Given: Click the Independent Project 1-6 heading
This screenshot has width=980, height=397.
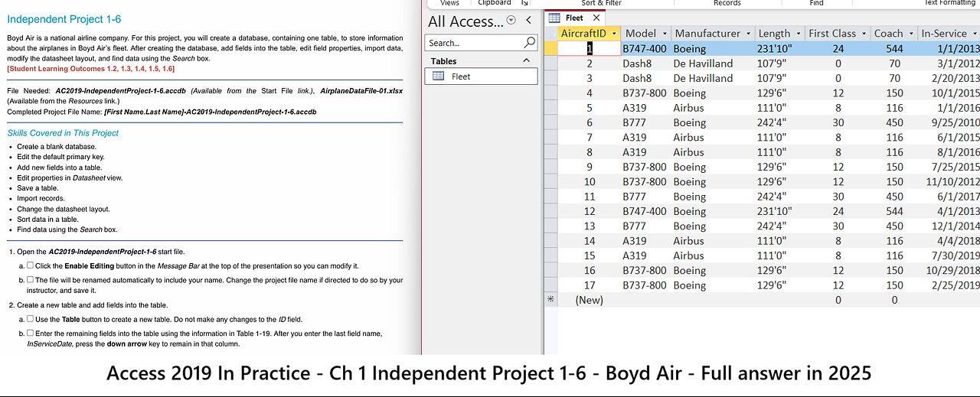Looking at the screenshot, I should [64, 19].
